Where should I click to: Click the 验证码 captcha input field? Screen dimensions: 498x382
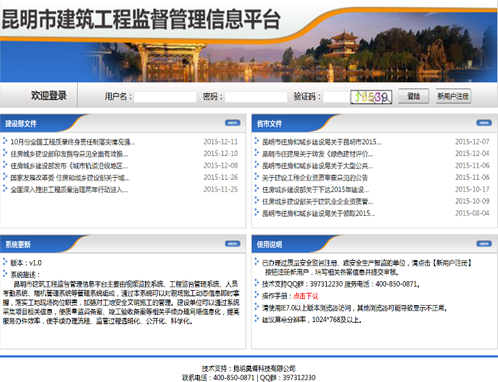coord(336,97)
